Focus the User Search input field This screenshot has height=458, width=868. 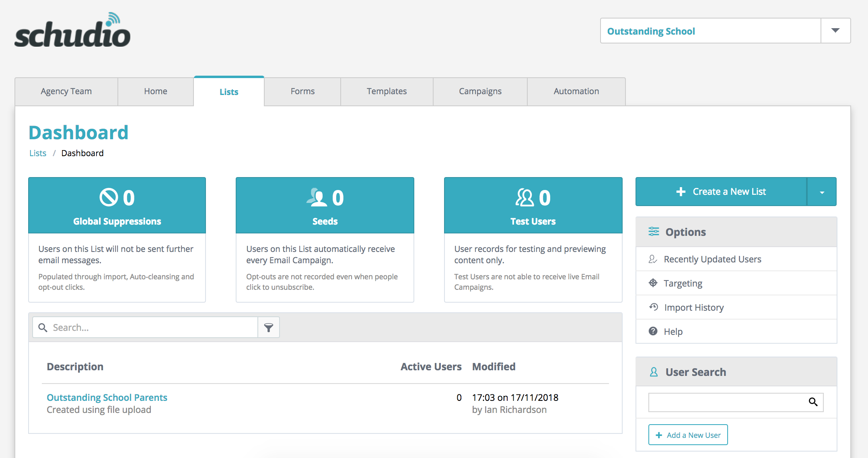(x=736, y=402)
